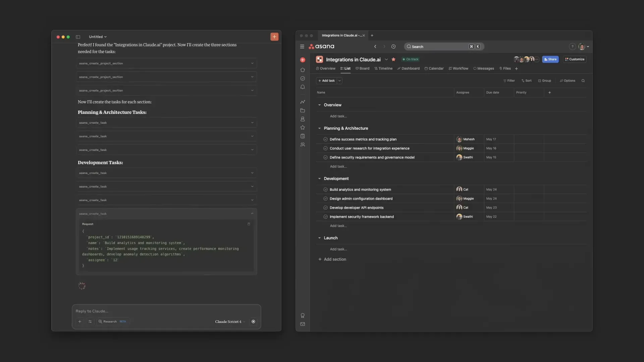Screen dimensions: 644x362
Task: Click the attach plus icon in Claude reply box
Action: coord(80,321)
